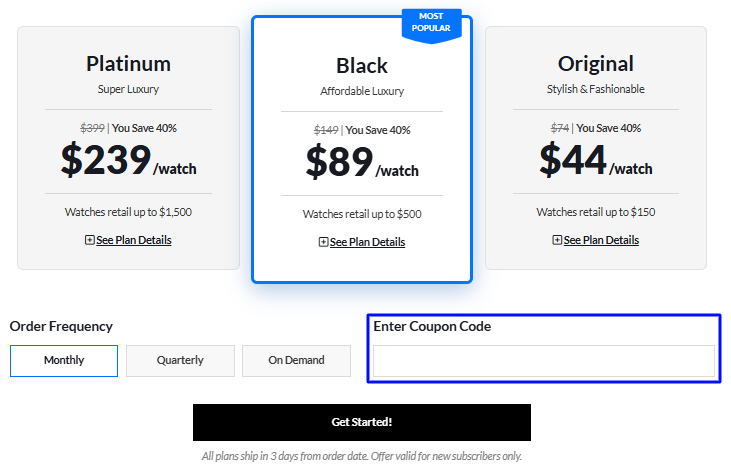Image resolution: width=731 pixels, height=475 pixels.
Task: Focus the Enter Coupon Code field
Action: coord(544,361)
